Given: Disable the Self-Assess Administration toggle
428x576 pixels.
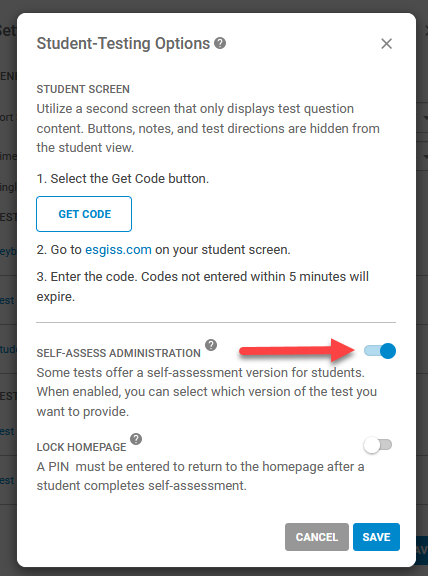Looking at the screenshot, I should tap(380, 351).
